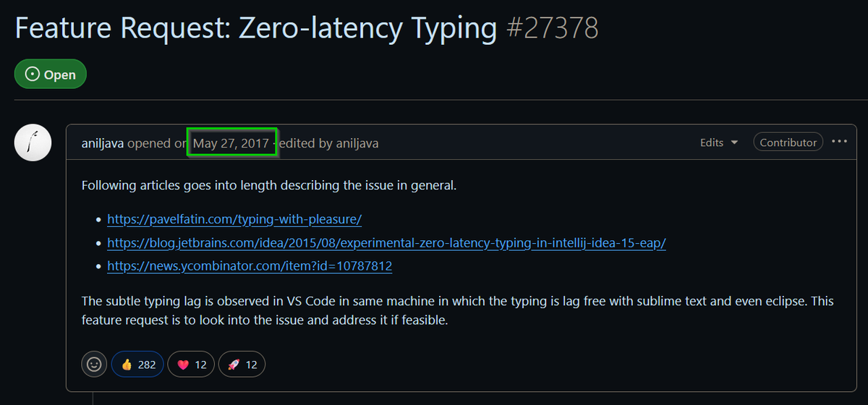Open the Edits history dropdown
868x405 pixels.
click(x=719, y=142)
